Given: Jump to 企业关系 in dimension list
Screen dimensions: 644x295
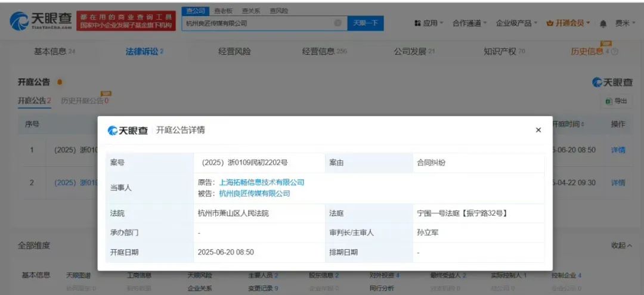Looking at the screenshot, I should (x=200, y=288).
